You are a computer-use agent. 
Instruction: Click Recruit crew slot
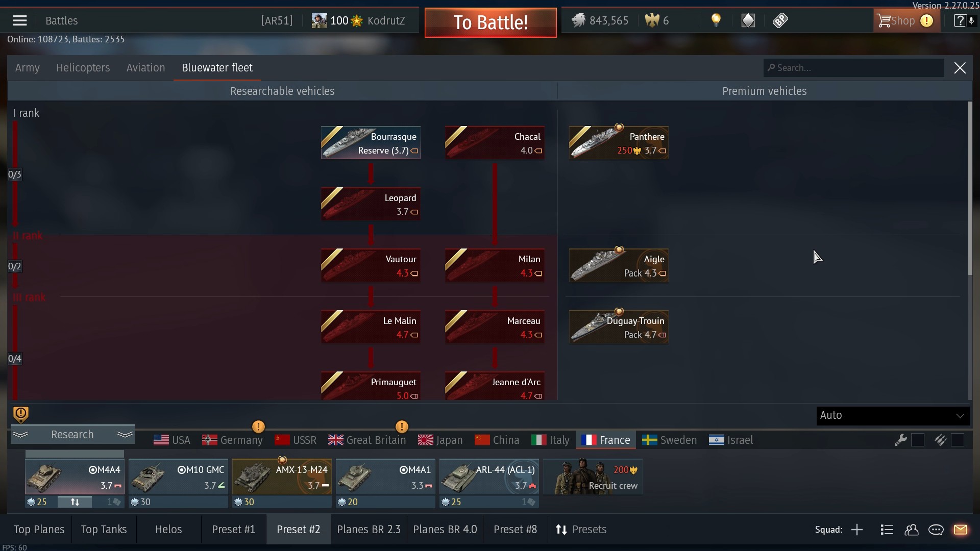click(593, 477)
